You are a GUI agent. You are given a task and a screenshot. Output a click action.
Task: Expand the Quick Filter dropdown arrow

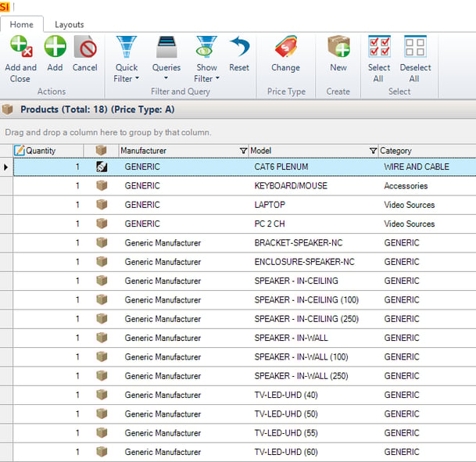(137, 78)
